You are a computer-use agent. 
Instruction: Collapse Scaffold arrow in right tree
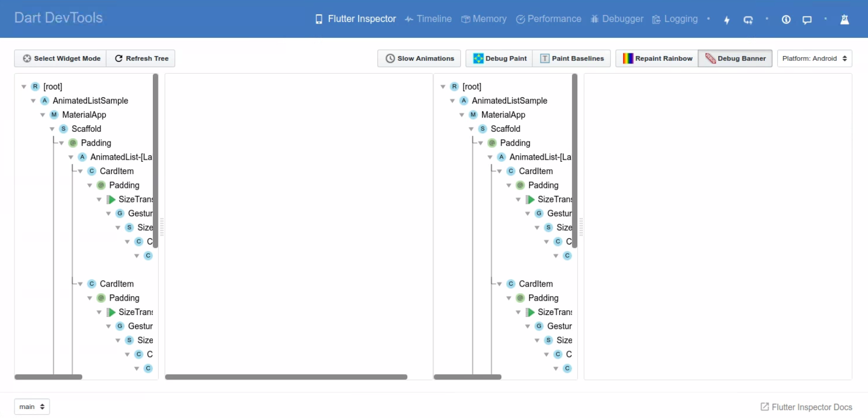[x=471, y=129]
